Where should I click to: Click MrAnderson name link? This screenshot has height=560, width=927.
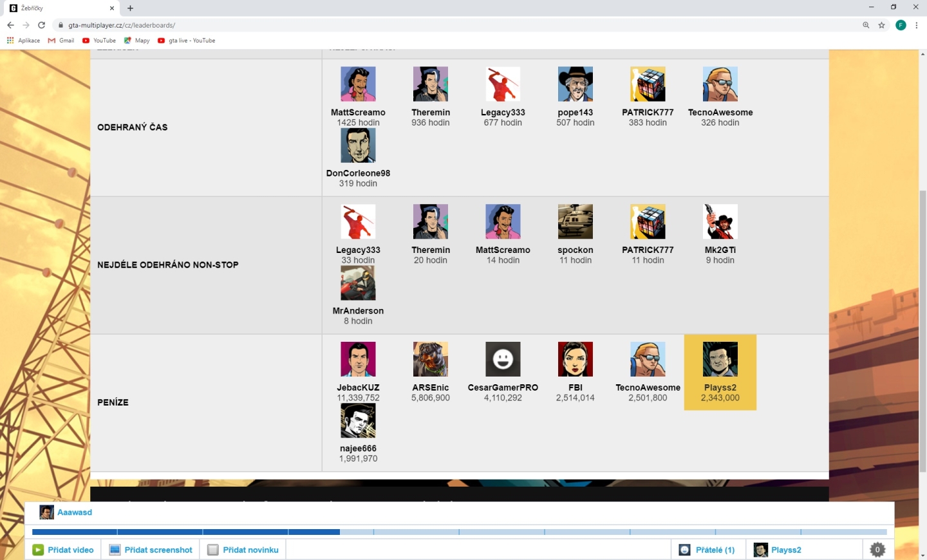click(358, 311)
